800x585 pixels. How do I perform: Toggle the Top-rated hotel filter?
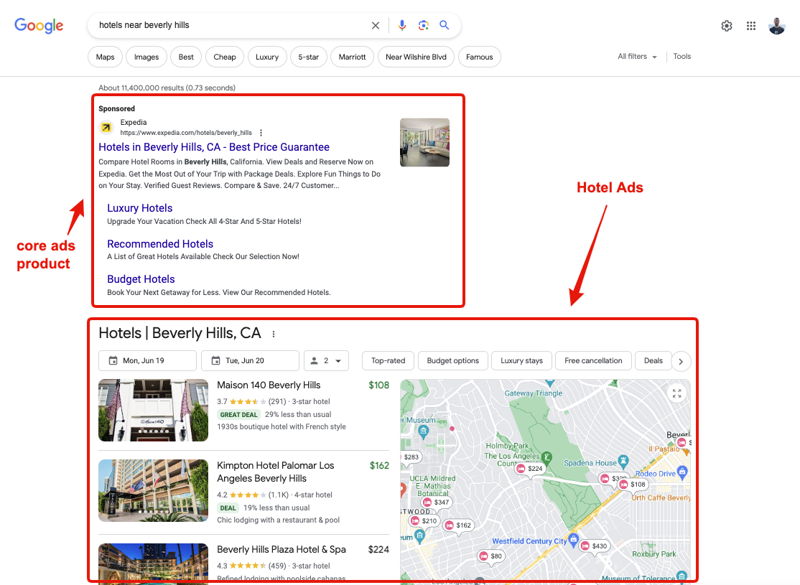388,361
